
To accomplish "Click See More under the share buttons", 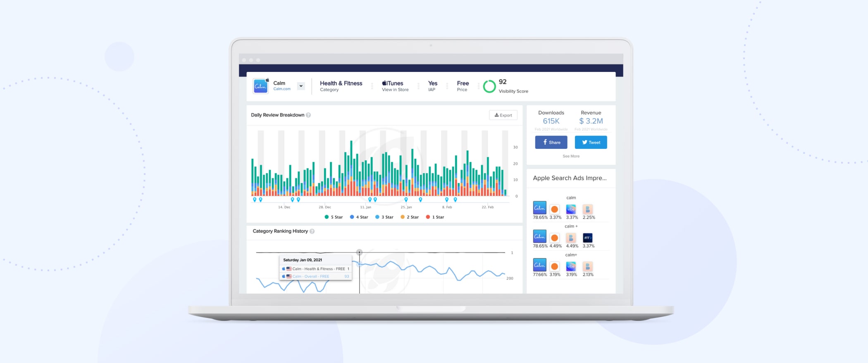I will tap(571, 156).
